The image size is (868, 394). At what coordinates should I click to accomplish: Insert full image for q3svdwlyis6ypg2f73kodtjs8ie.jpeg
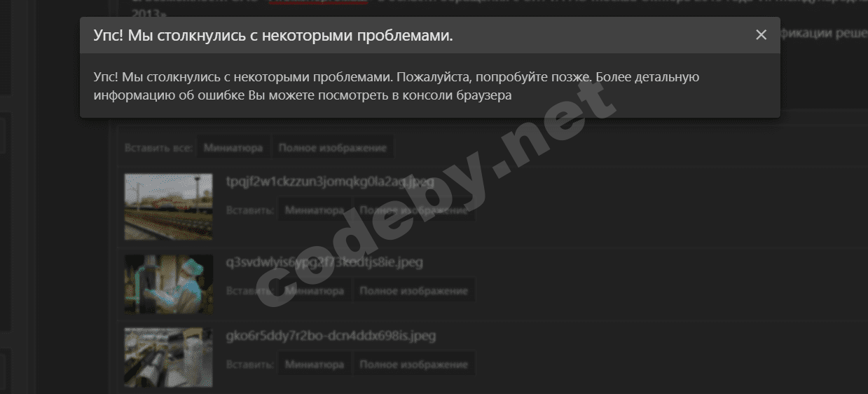point(413,290)
